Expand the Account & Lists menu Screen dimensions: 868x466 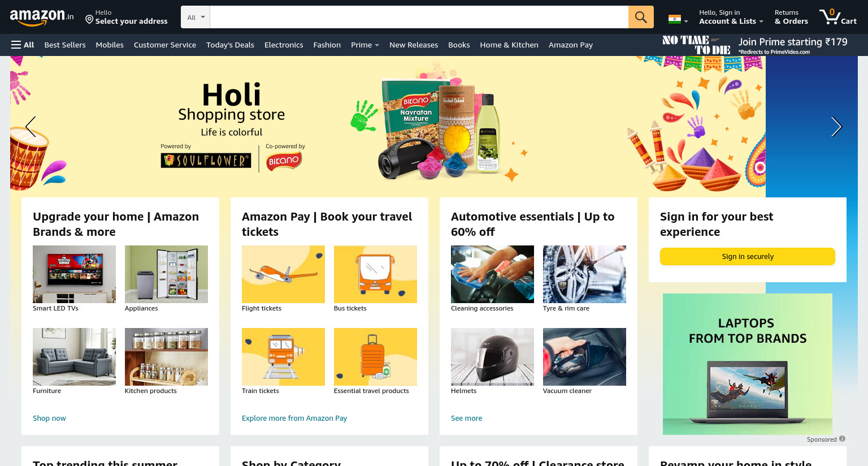731,17
